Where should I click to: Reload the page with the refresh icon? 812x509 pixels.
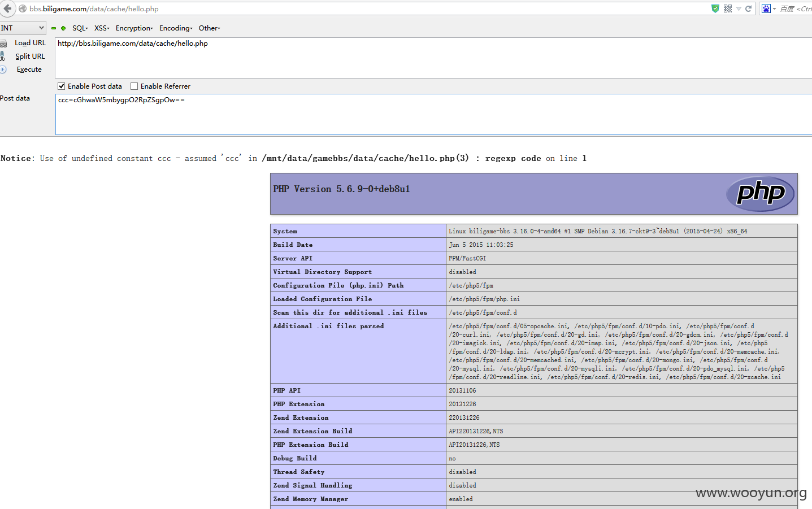pyautogui.click(x=749, y=8)
